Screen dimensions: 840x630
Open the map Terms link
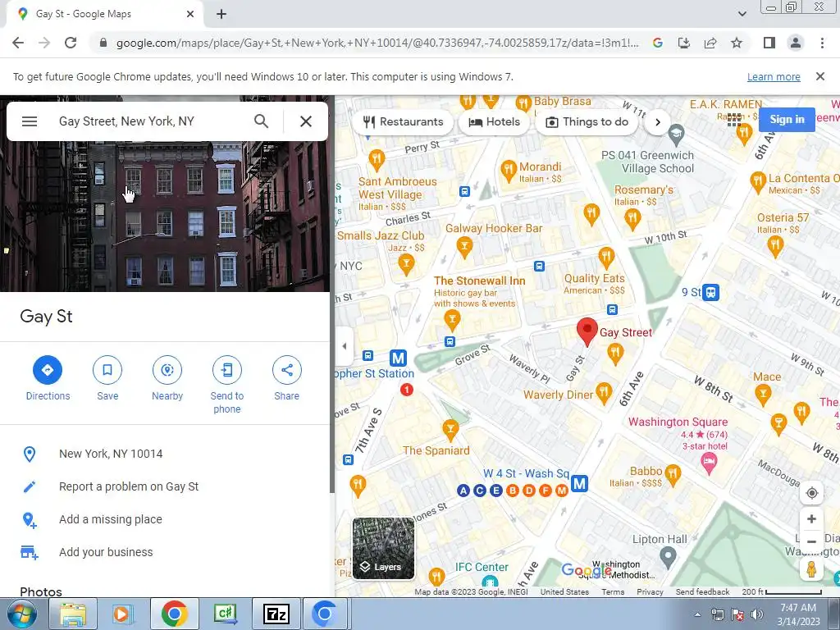point(613,592)
